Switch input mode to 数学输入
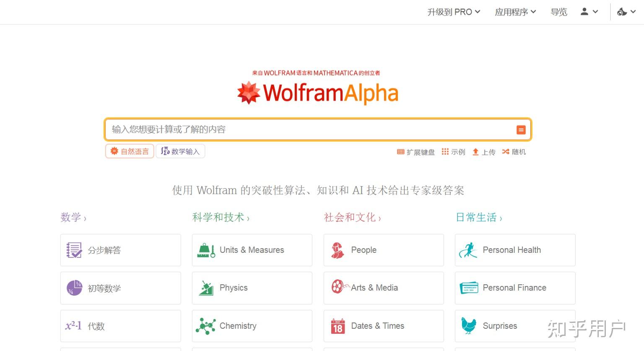644x351 pixels. (180, 151)
